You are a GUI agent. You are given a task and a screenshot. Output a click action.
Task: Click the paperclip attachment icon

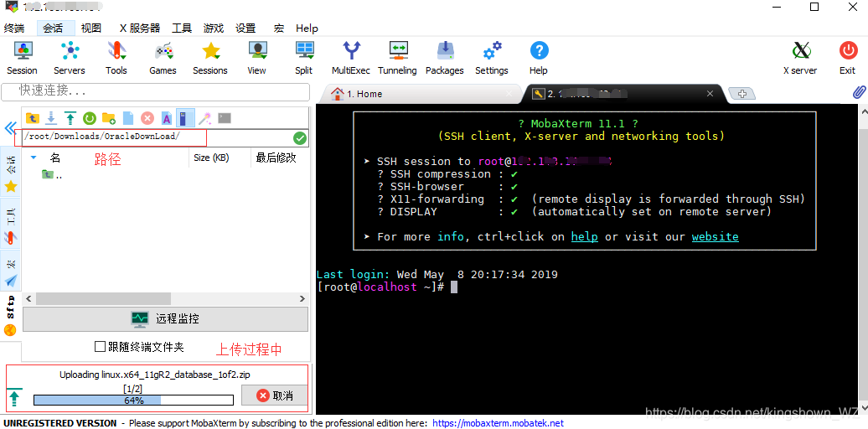[x=859, y=92]
